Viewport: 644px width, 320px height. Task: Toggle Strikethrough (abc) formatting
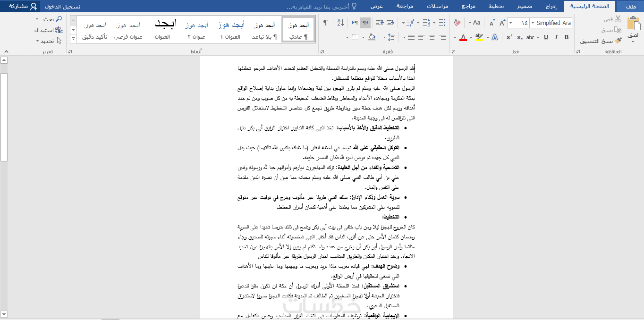(530, 37)
